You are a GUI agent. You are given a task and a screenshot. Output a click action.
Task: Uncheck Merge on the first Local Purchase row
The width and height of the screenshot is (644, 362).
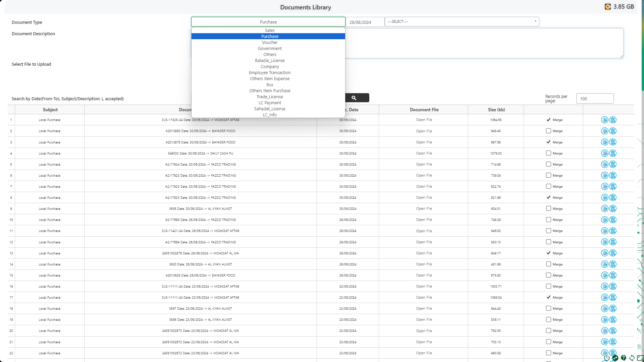(548, 120)
